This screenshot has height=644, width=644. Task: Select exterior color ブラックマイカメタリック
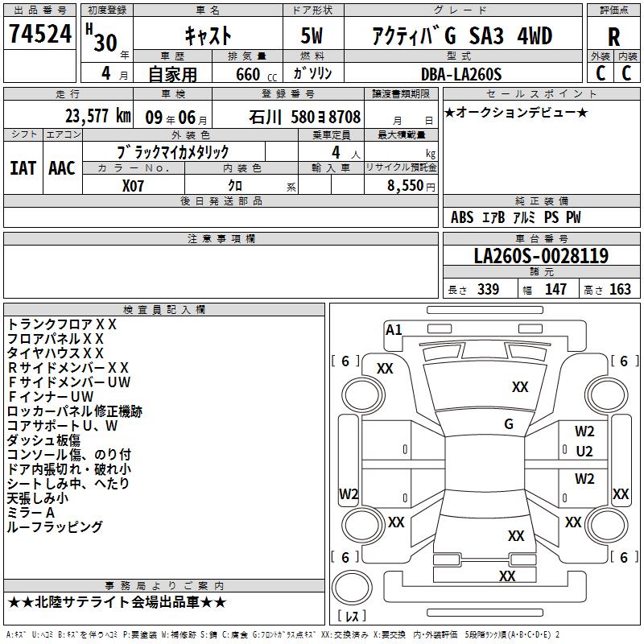tap(173, 152)
